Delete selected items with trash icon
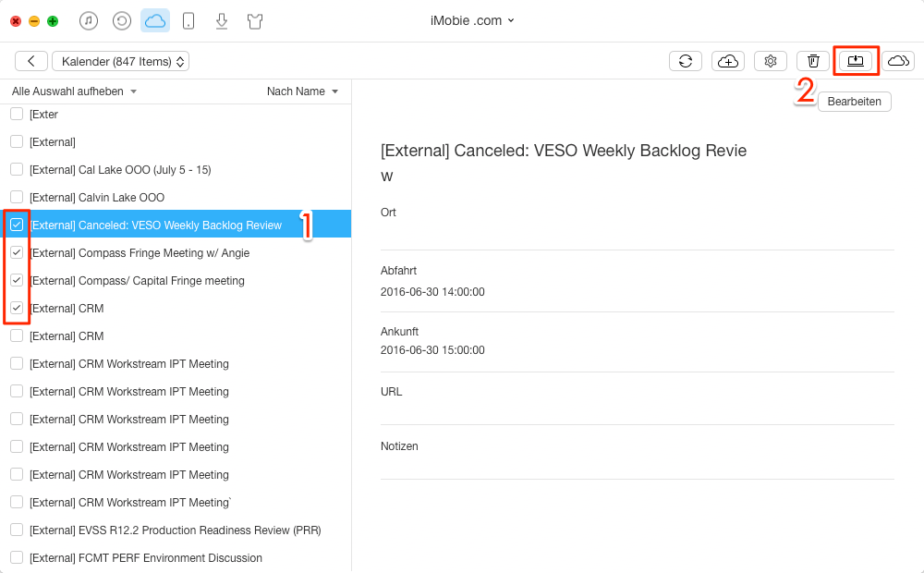The width and height of the screenshot is (924, 573). [813, 61]
